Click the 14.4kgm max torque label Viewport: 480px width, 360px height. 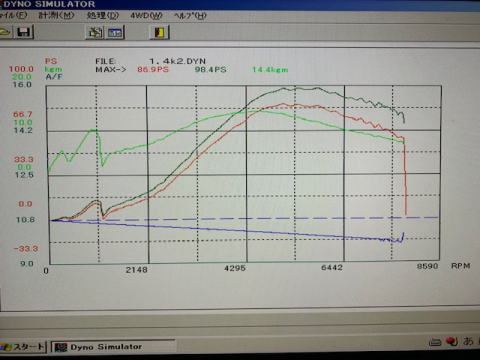[x=270, y=70]
